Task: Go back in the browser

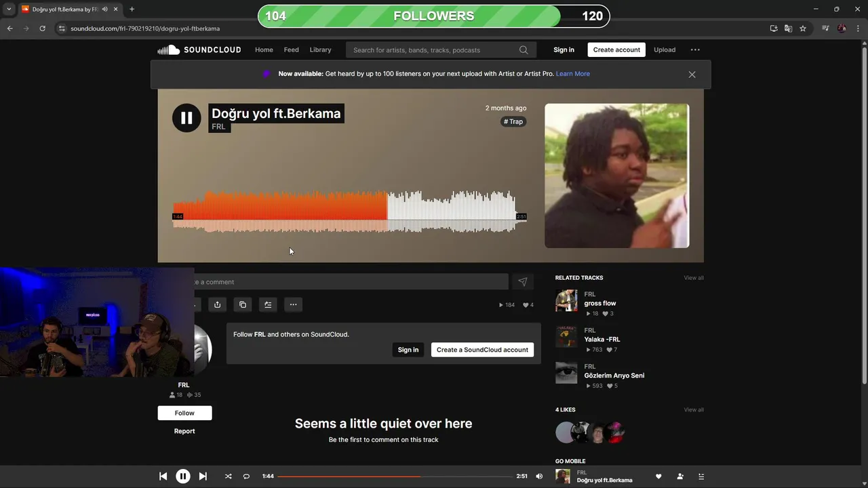Action: tap(9, 28)
